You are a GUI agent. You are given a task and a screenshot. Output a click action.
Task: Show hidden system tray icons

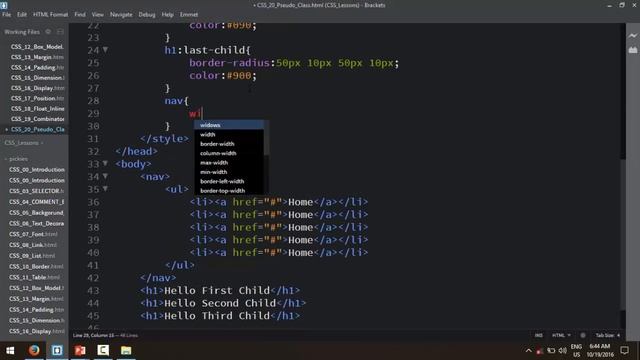point(529,350)
